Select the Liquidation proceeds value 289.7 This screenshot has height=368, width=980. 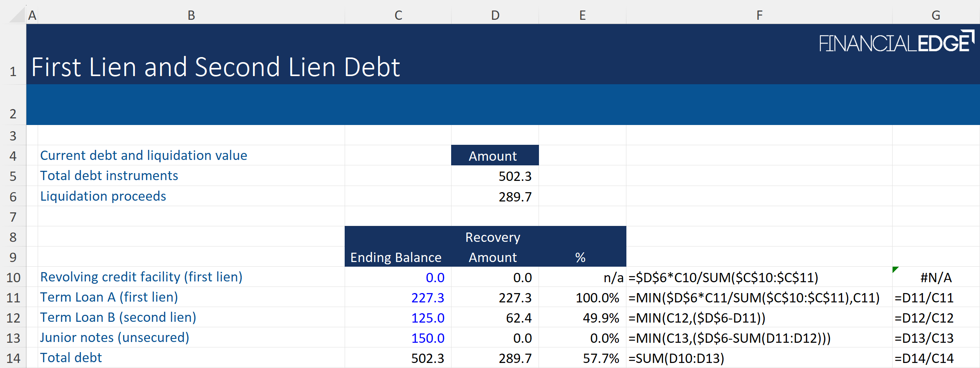pyautogui.click(x=514, y=197)
